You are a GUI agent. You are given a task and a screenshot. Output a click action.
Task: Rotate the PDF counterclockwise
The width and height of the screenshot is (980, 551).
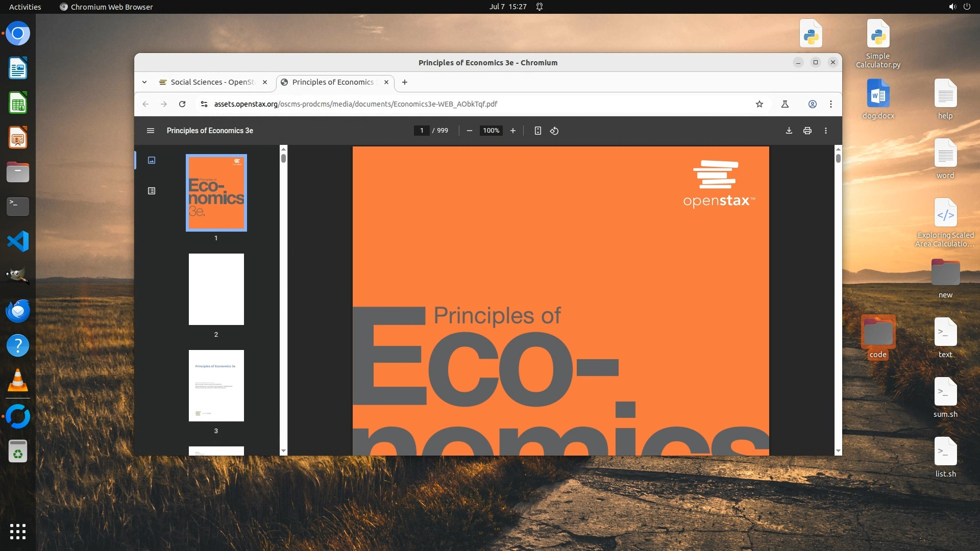tap(554, 131)
